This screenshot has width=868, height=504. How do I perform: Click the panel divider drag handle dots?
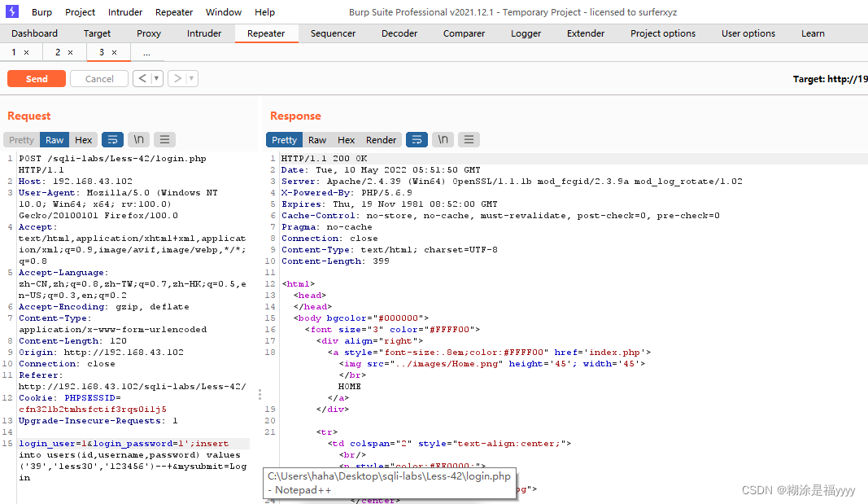260,394
